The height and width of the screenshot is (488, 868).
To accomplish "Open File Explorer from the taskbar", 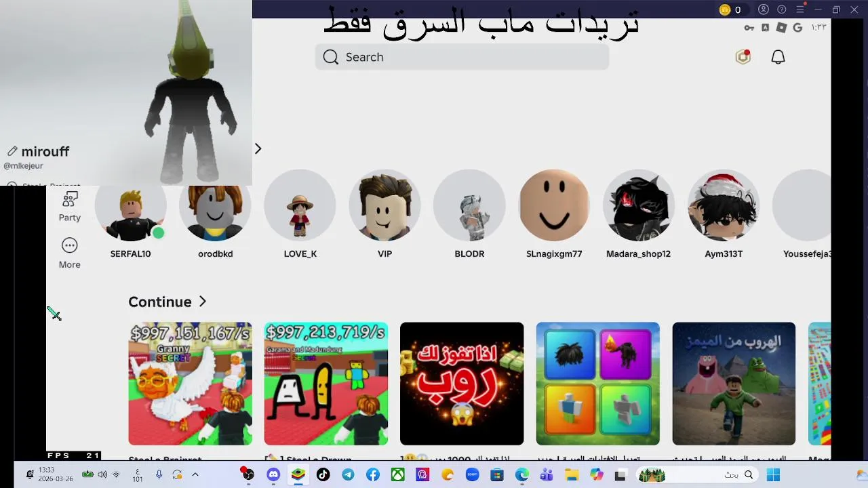I will pyautogui.click(x=572, y=475).
